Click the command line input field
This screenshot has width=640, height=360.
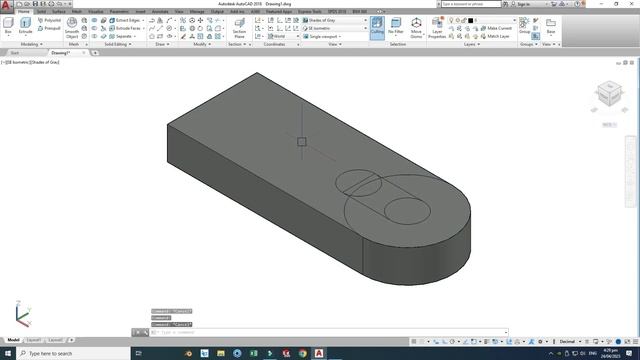pyautogui.click(x=330, y=332)
